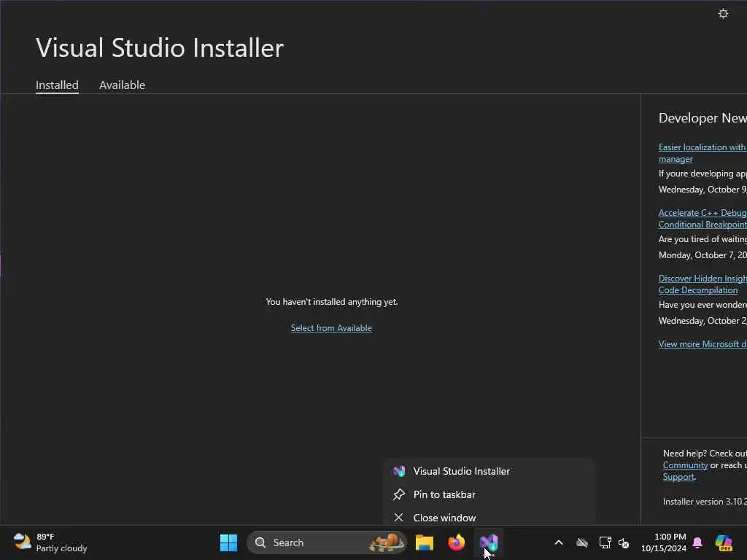The width and height of the screenshot is (747, 560).
Task: Open Easier localization news article link
Action: pos(703,153)
